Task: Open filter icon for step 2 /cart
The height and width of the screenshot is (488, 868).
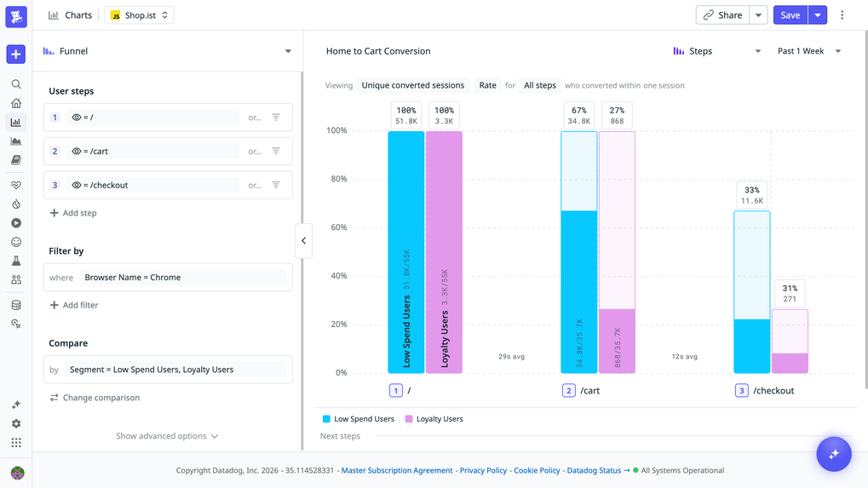Action: pyautogui.click(x=276, y=151)
